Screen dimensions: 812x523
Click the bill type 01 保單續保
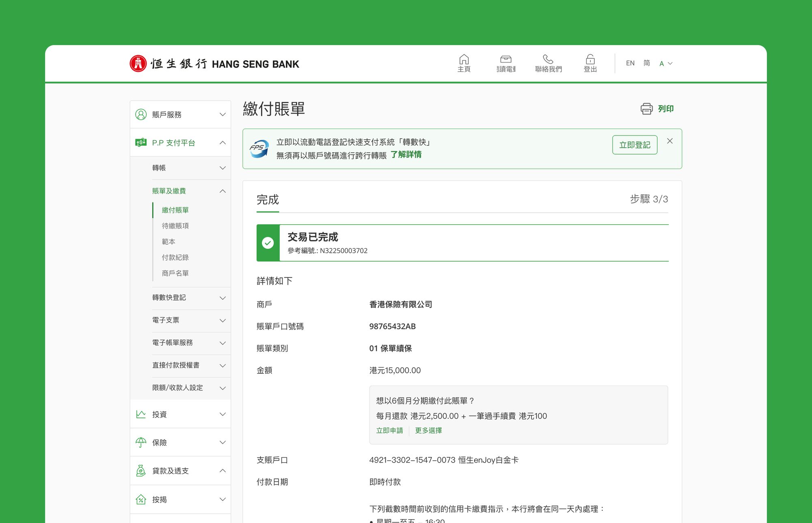391,348
